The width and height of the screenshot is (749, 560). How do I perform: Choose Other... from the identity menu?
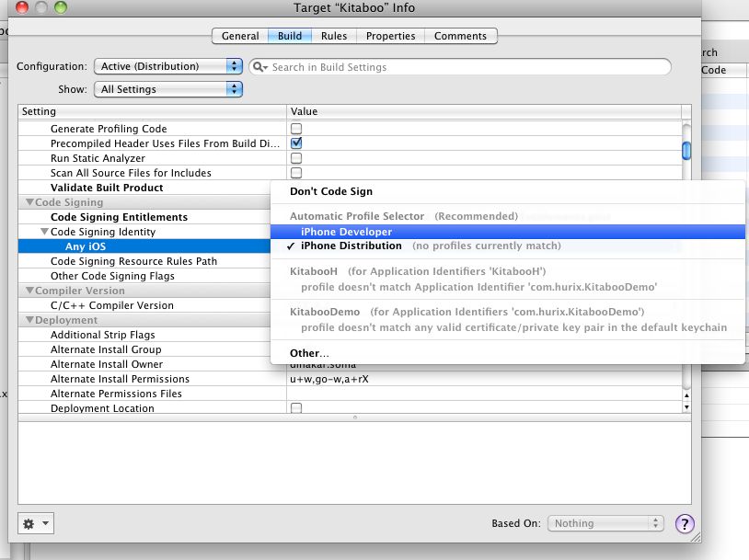click(508, 353)
